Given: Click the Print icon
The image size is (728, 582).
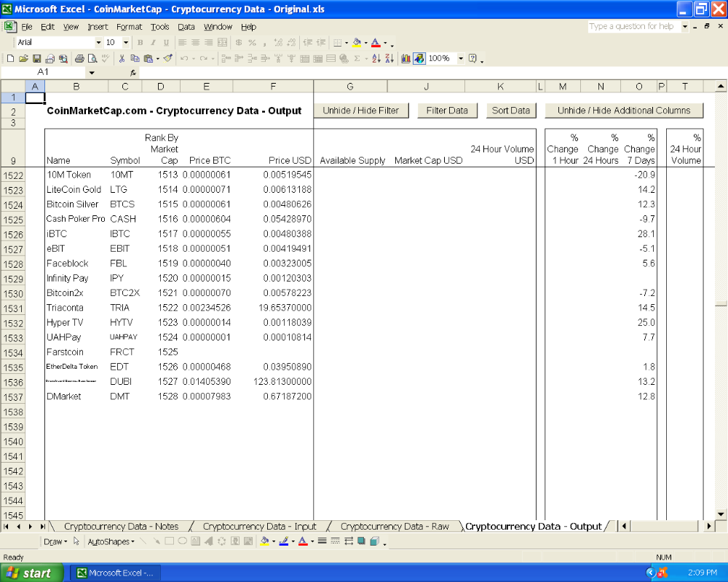Looking at the screenshot, I should point(79,58).
